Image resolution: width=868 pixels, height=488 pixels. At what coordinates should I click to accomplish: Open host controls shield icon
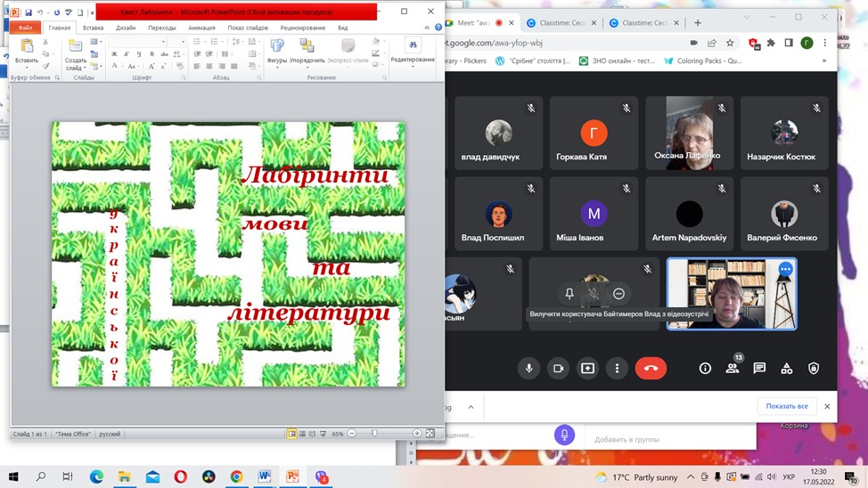[x=814, y=368]
